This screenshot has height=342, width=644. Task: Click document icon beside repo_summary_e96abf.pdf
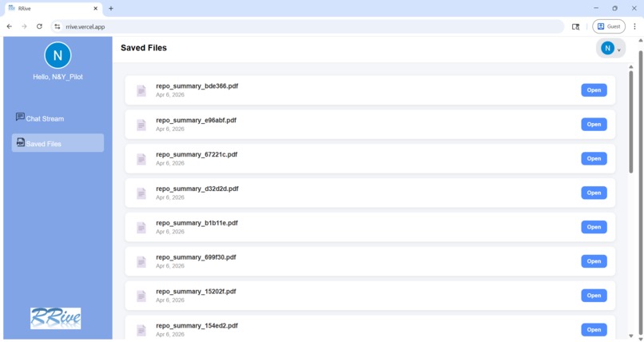tap(141, 125)
